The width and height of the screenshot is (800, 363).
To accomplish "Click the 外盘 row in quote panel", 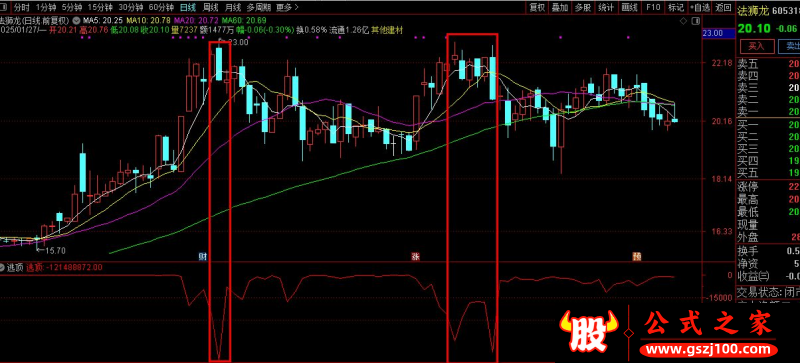I will click(x=768, y=237).
